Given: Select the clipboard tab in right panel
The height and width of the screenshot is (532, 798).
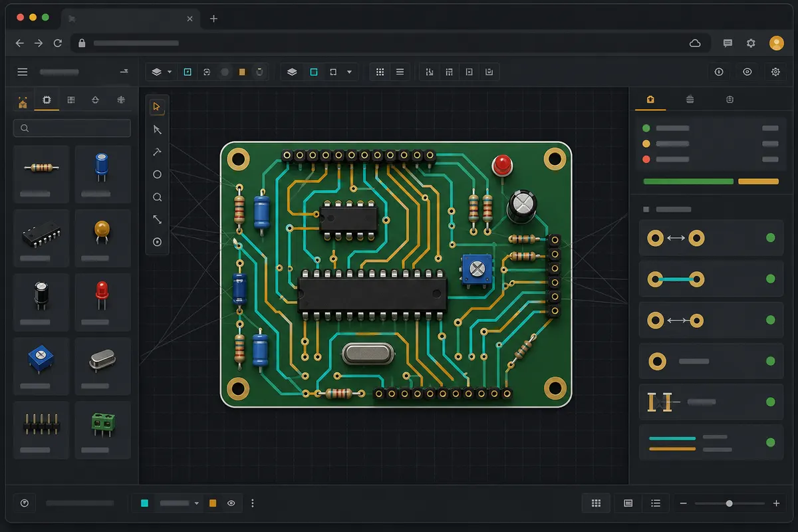Looking at the screenshot, I should 730,100.
